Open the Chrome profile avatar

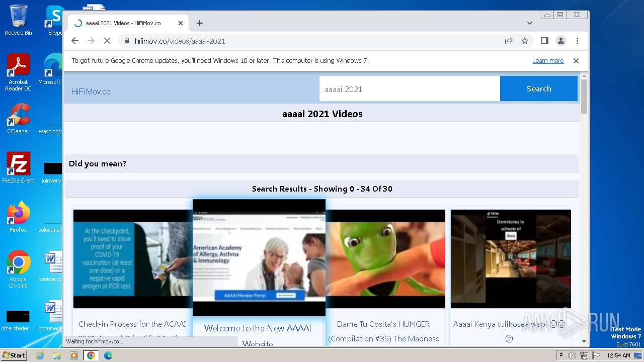click(x=560, y=41)
